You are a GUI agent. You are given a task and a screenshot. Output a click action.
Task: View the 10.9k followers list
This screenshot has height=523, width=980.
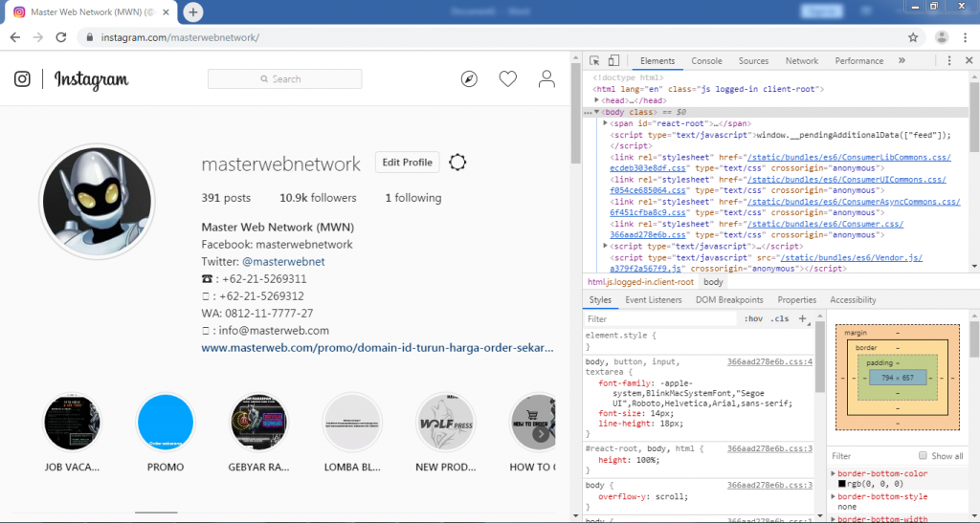pyautogui.click(x=318, y=198)
